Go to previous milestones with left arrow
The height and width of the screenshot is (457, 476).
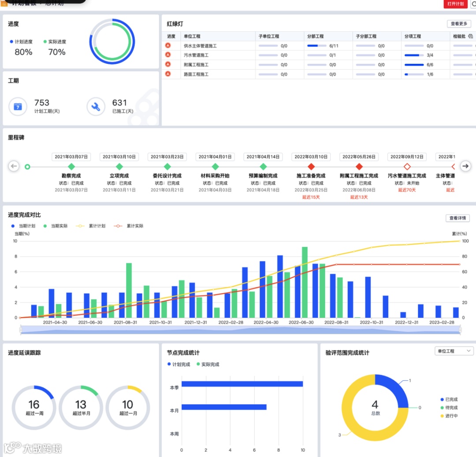14,166
